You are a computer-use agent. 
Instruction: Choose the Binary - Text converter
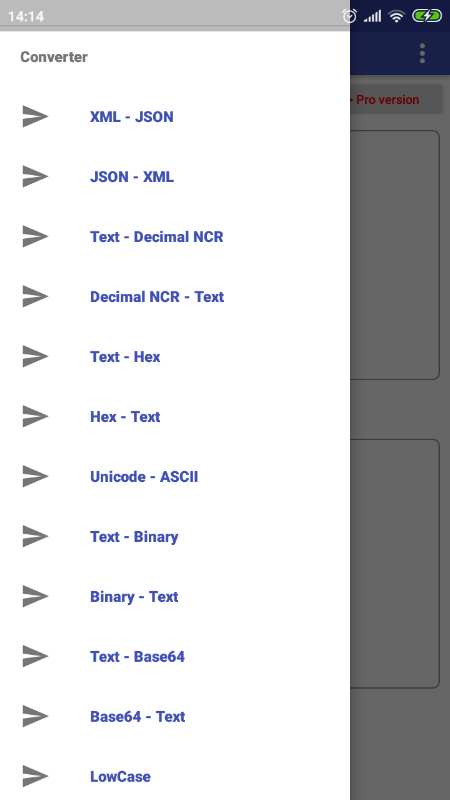pyautogui.click(x=175, y=596)
